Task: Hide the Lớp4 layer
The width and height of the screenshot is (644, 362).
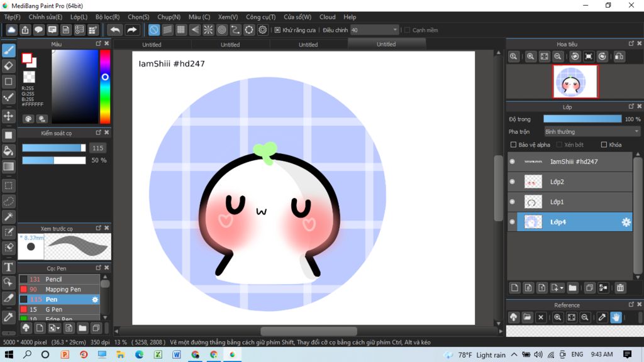Action: point(512,222)
